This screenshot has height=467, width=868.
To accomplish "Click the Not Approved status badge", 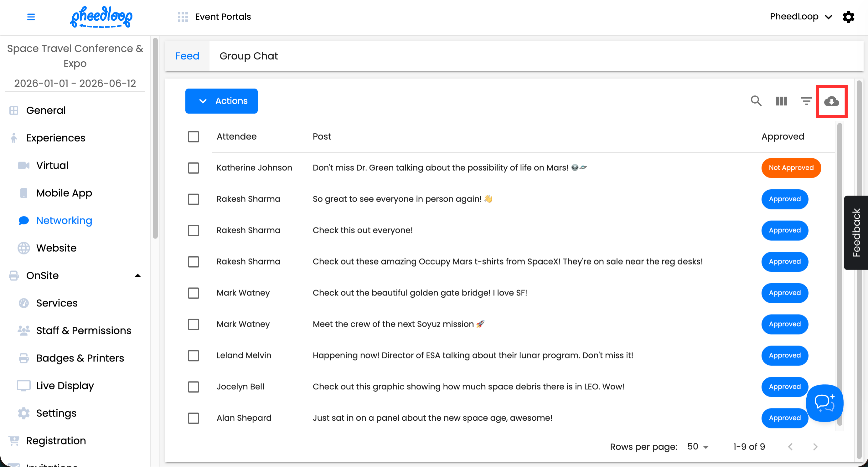I will tap(791, 168).
